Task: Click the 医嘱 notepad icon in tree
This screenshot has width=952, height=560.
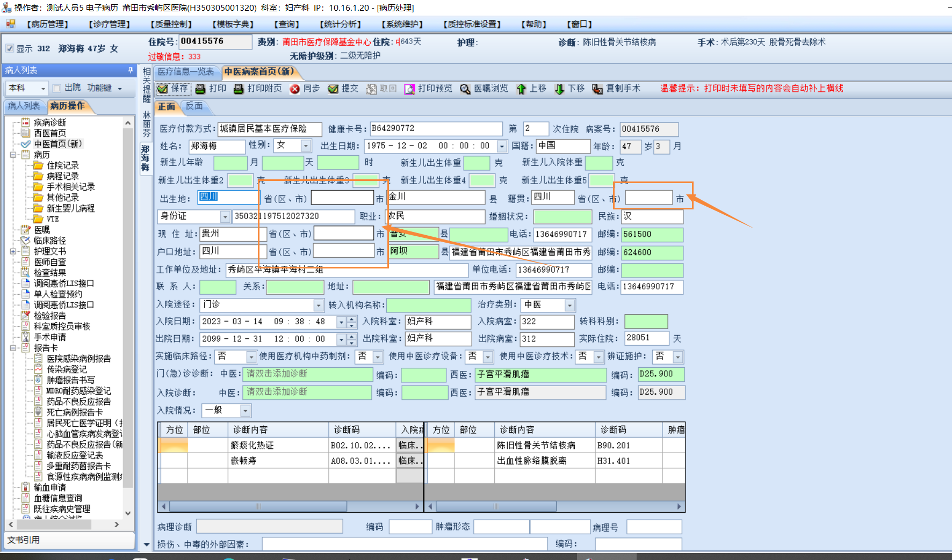Action: click(25, 230)
